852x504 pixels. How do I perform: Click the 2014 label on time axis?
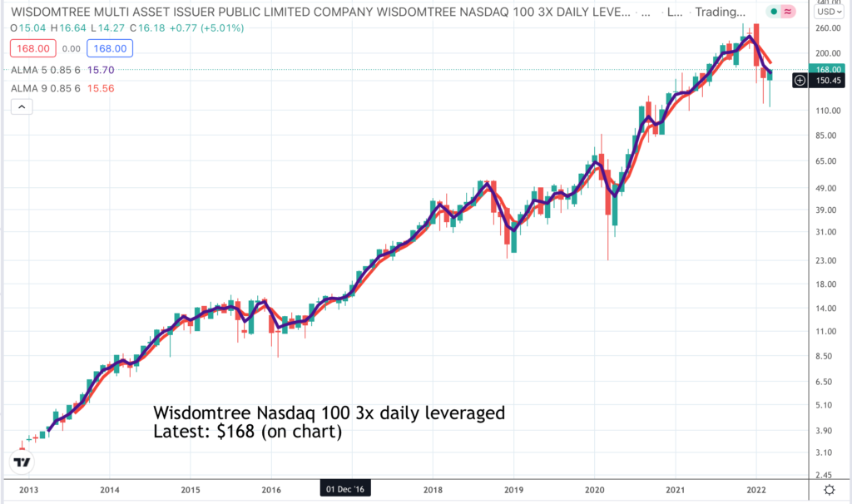click(110, 490)
